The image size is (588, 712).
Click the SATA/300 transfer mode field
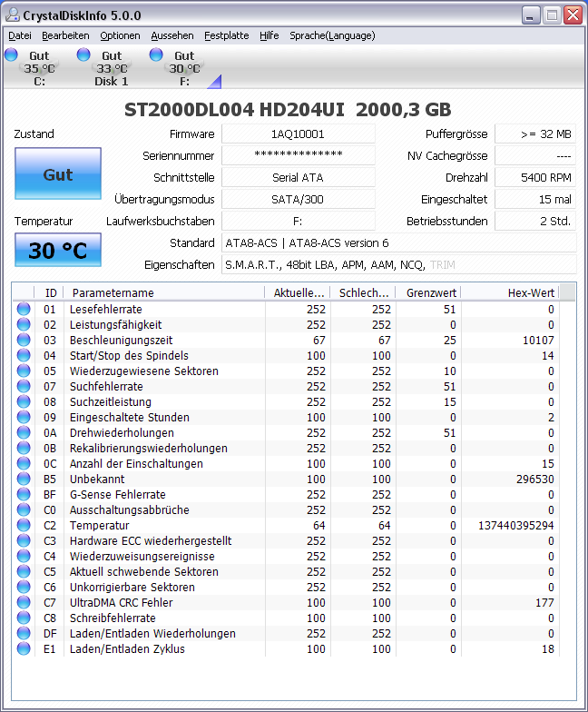(x=298, y=200)
